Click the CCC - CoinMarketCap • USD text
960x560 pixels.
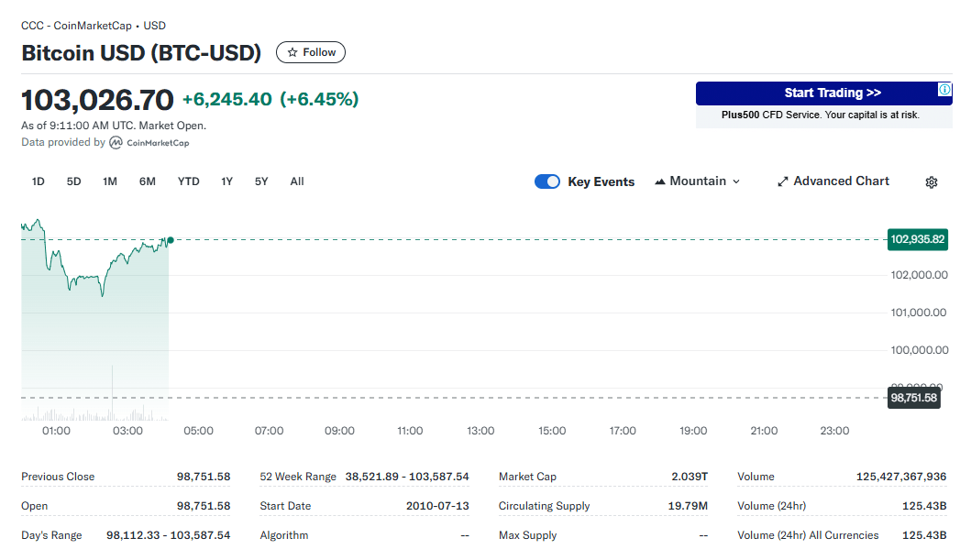point(94,26)
